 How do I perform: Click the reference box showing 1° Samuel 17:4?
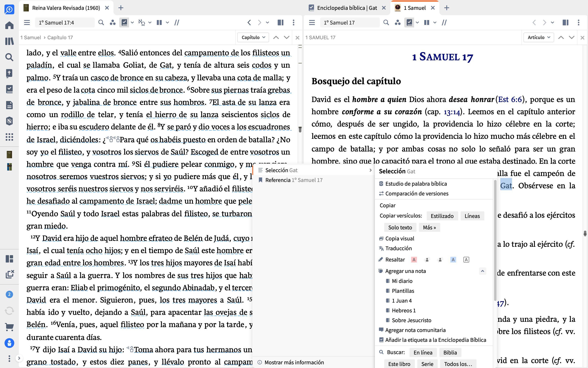click(65, 23)
